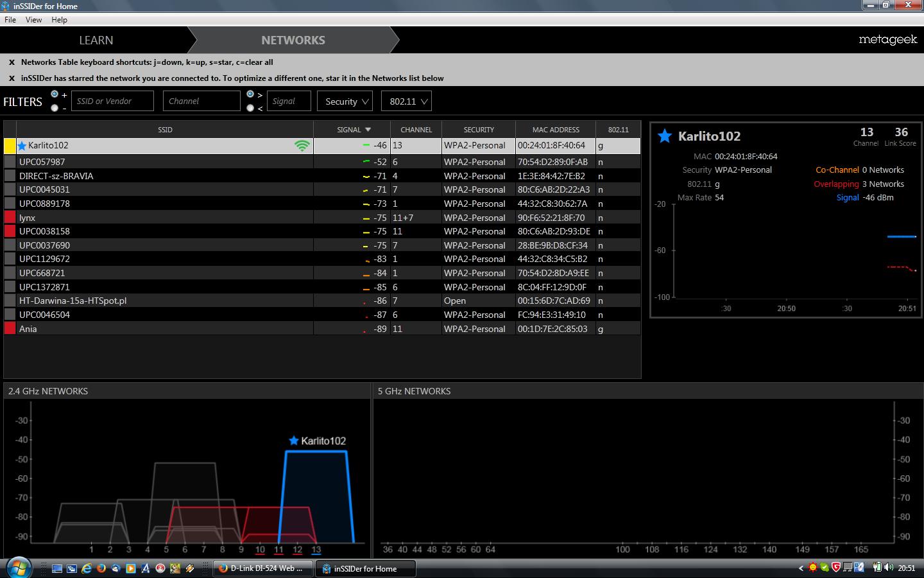Screen dimensions: 924x578
Task: Select the UPC057987 network row
Action: 322,162
